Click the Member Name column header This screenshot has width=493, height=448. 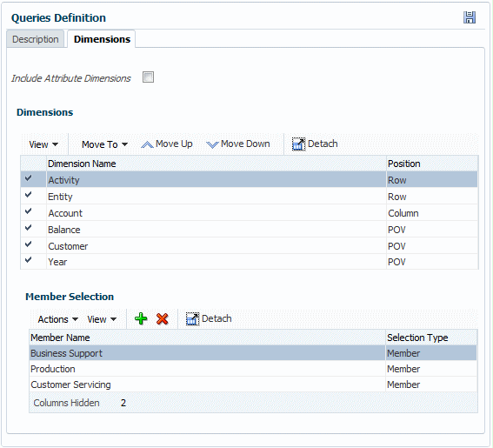[x=207, y=338]
